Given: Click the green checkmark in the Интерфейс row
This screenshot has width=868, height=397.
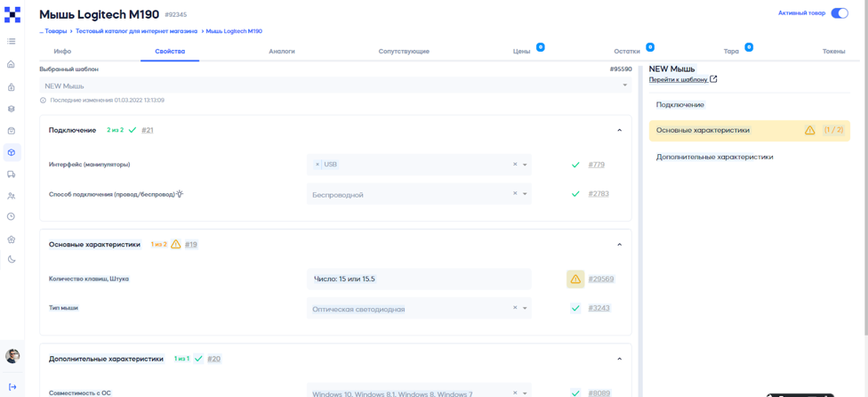Looking at the screenshot, I should point(575,165).
